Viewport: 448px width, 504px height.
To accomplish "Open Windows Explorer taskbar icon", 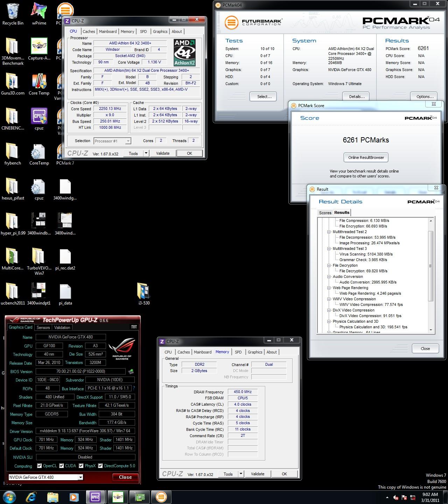I will pos(52,497).
